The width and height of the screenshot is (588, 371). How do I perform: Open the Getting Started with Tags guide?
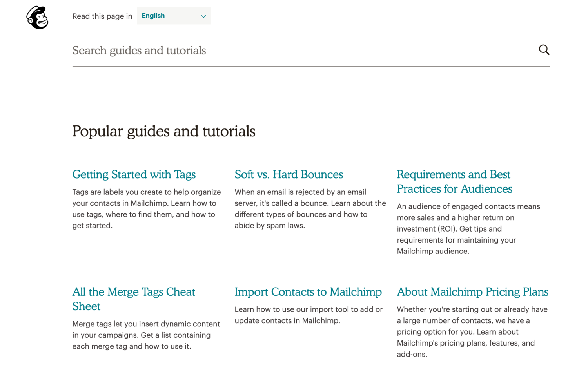click(134, 174)
